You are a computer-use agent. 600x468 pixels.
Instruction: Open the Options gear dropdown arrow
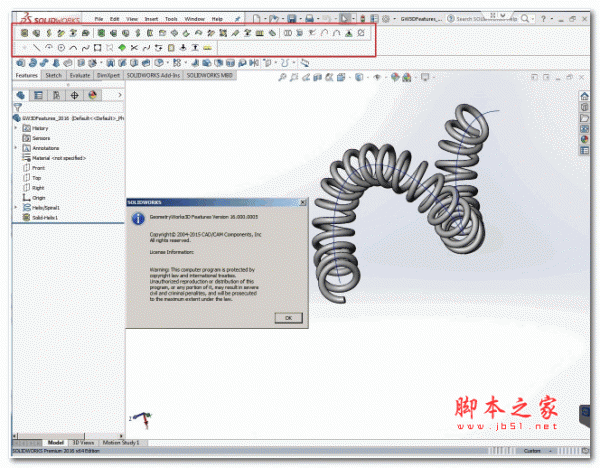pos(394,18)
